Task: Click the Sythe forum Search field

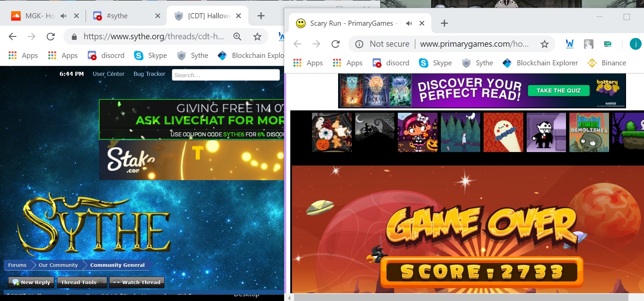Action: pyautogui.click(x=226, y=75)
